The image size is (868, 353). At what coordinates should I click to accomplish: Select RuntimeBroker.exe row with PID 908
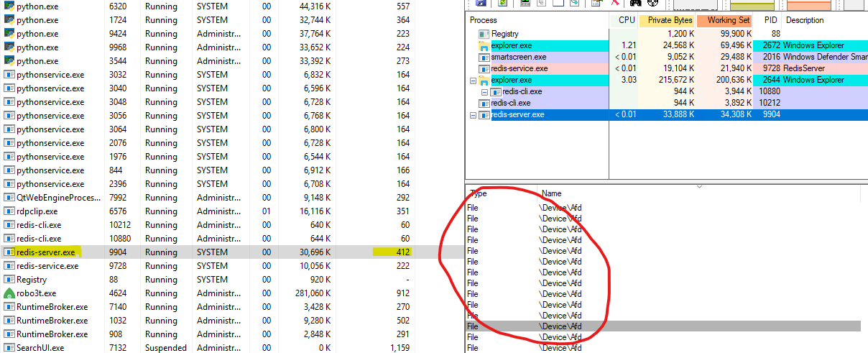coord(231,334)
